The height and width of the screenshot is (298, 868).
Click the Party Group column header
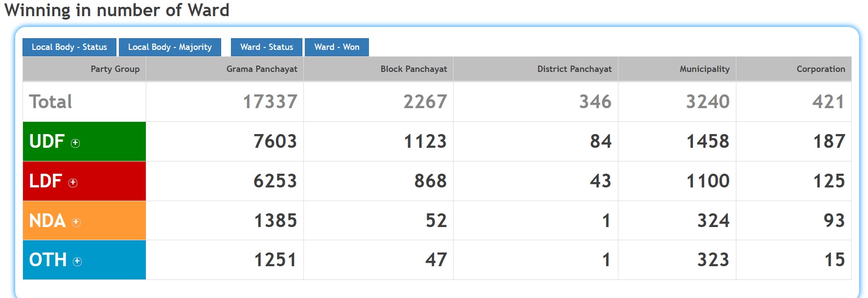point(115,69)
